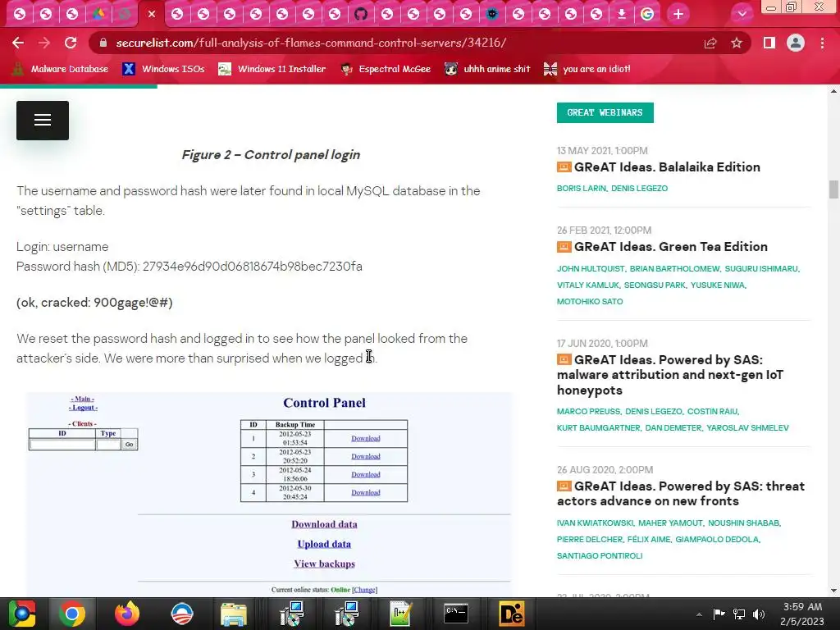840x630 pixels.
Task: Open the threat actors advance on new fronts webinar
Action: tap(681, 493)
